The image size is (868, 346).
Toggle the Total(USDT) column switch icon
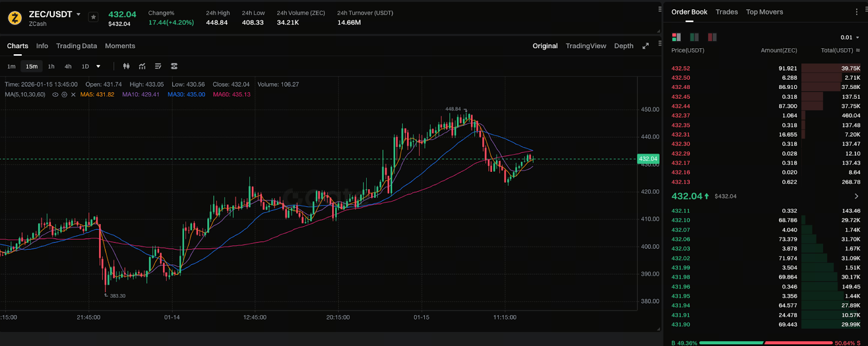click(858, 50)
